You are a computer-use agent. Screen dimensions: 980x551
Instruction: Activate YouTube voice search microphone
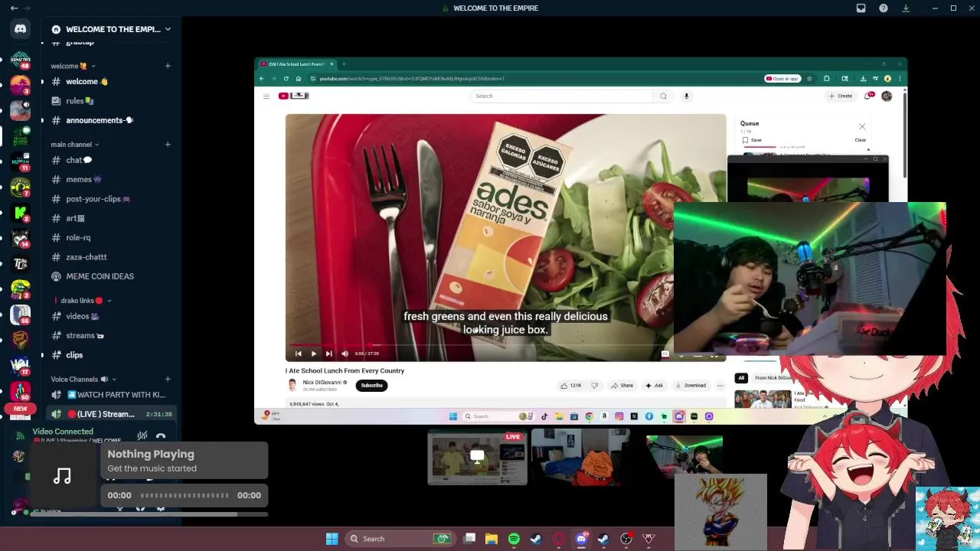tap(687, 96)
